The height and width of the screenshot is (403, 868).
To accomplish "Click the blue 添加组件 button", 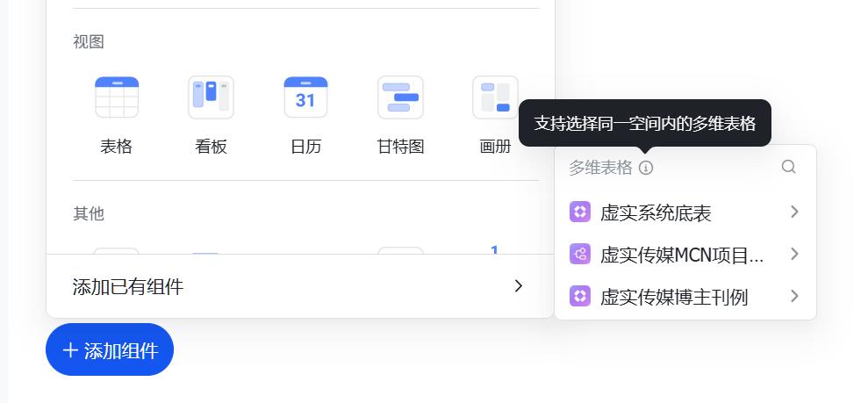I will point(110,349).
